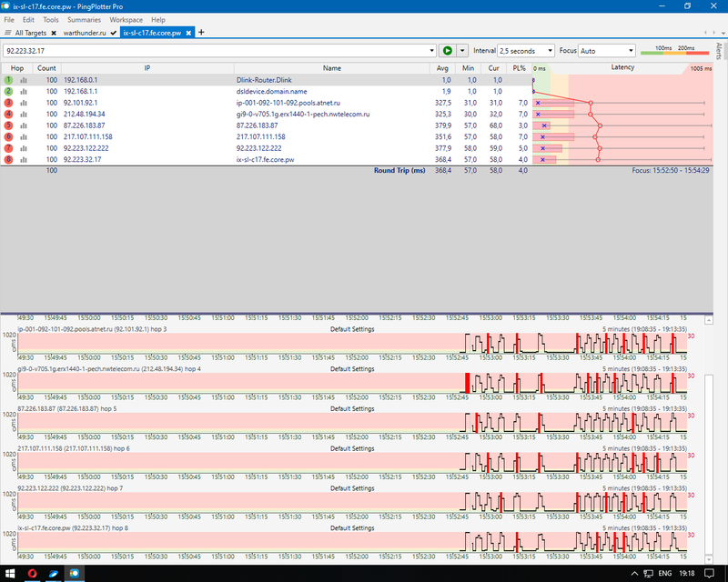Viewport: 728px width, 582px height.
Task: Open the File menu
Action: 9,20
